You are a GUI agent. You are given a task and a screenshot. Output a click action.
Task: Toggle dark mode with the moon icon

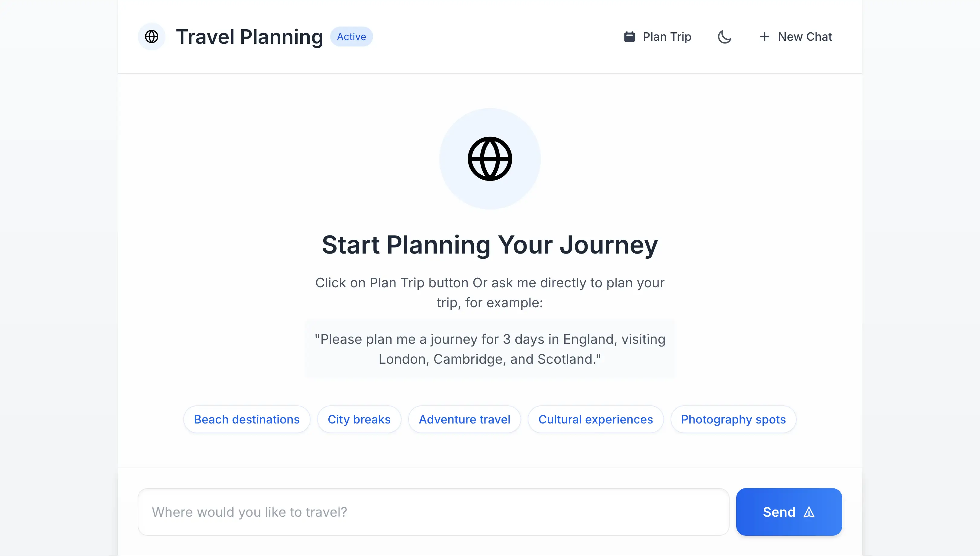coord(725,37)
